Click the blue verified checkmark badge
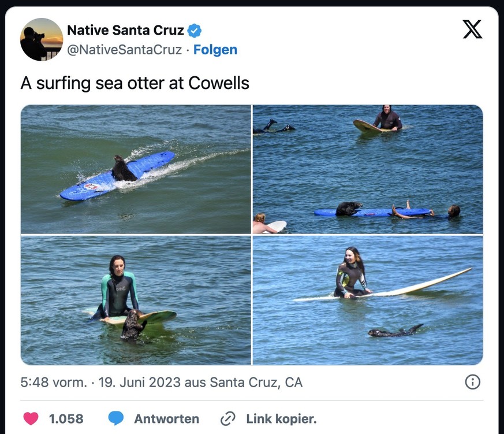504x434 pixels. [x=195, y=30]
